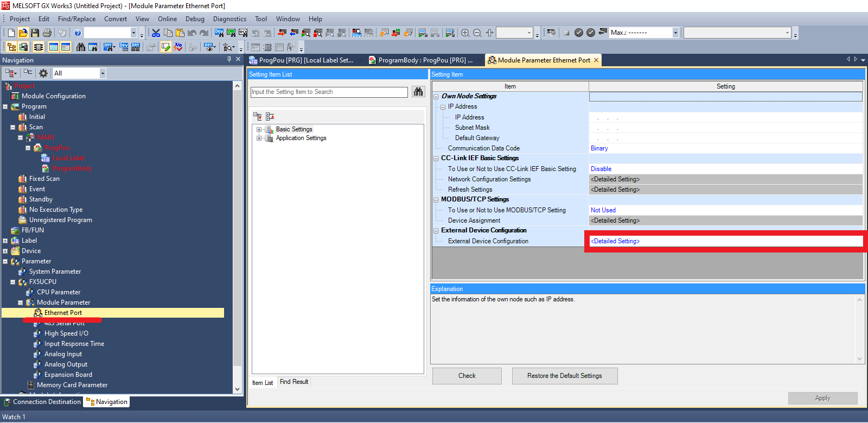The image size is (868, 423).
Task: Click the Zoom In magnifier icon
Action: pyautogui.click(x=465, y=33)
